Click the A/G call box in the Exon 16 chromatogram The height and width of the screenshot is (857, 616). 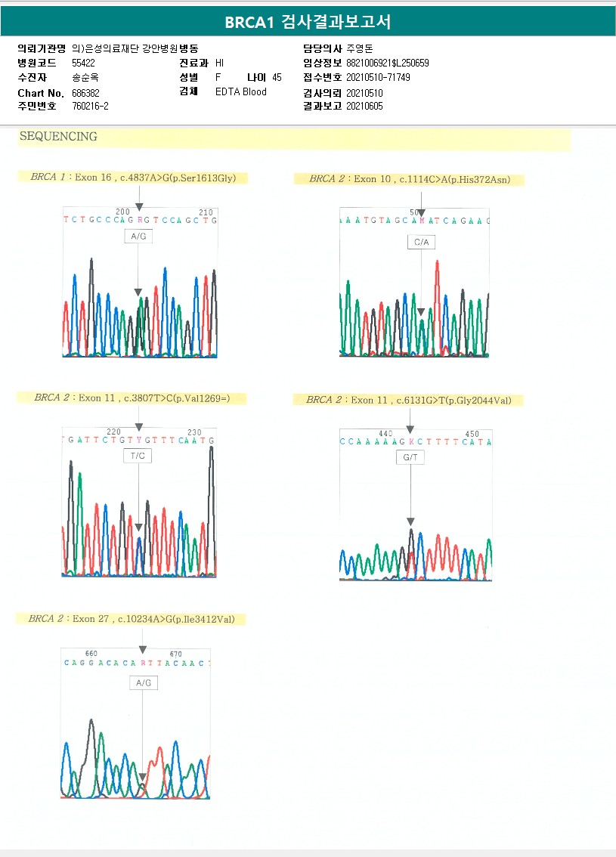click(x=138, y=237)
